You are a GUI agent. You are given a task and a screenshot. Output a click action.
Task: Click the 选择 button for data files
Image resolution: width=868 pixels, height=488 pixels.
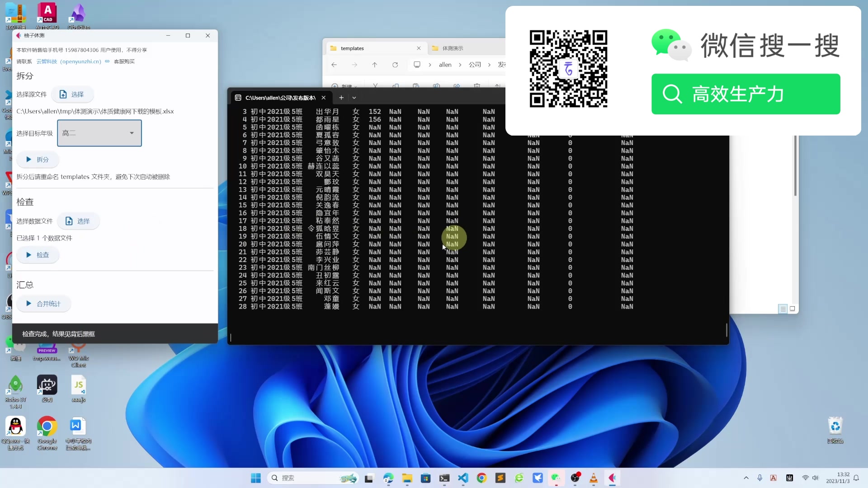(78, 221)
